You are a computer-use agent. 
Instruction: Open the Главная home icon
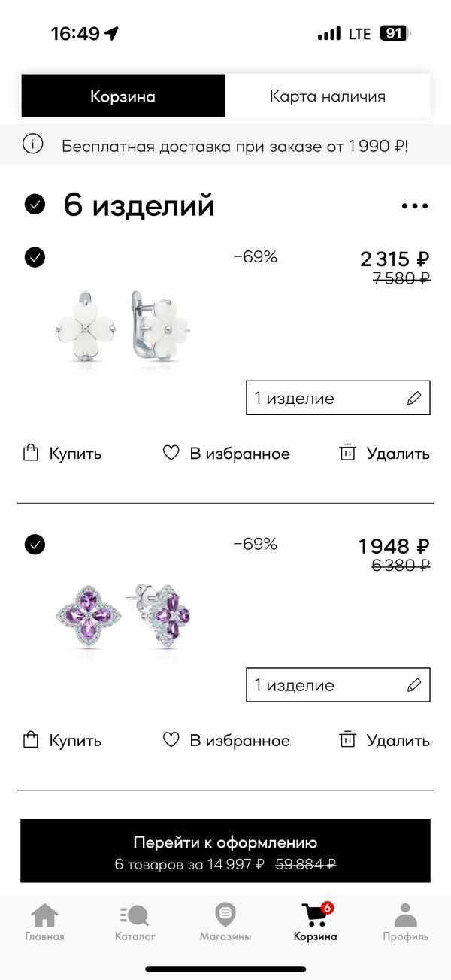click(44, 916)
